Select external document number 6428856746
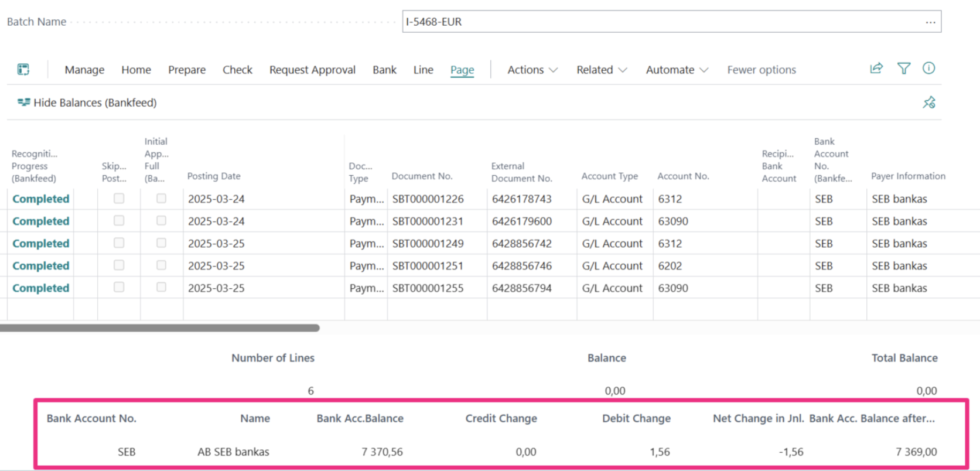This screenshot has width=980, height=471. pyautogui.click(x=522, y=265)
